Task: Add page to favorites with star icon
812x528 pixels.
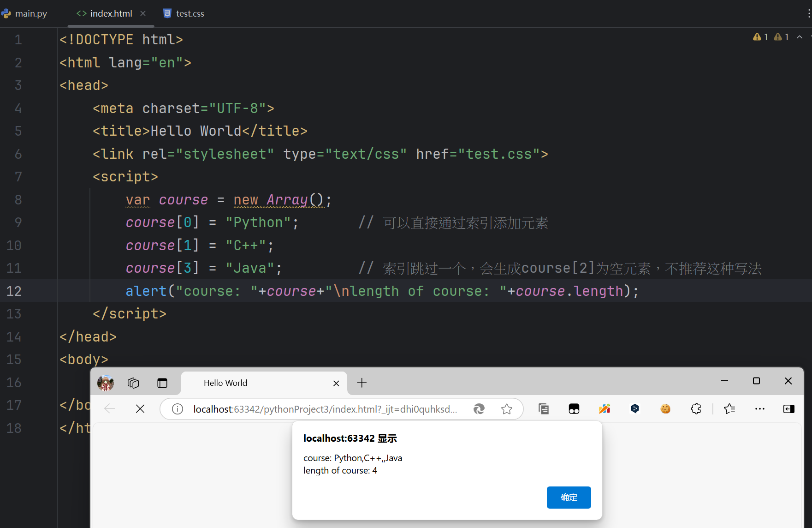Action: (x=507, y=409)
